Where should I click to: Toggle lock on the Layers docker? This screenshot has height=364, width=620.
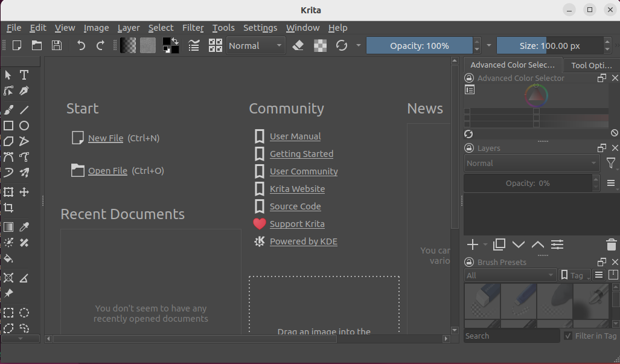click(469, 148)
